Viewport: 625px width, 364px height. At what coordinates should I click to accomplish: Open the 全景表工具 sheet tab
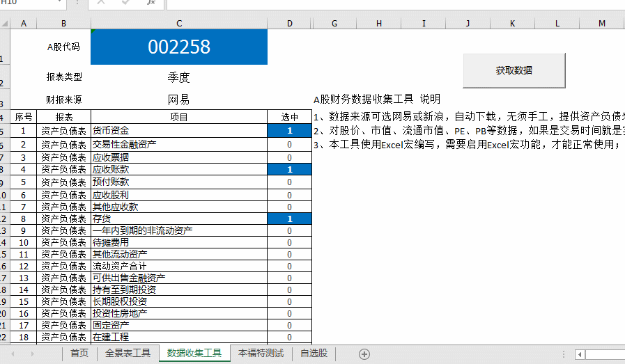click(x=128, y=354)
